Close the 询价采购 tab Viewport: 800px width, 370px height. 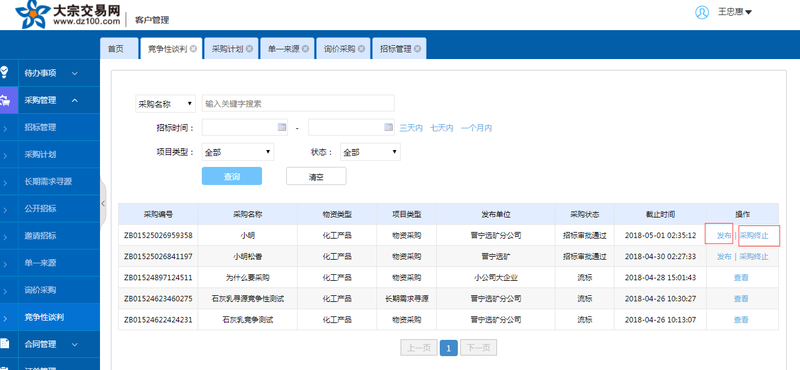pos(361,49)
